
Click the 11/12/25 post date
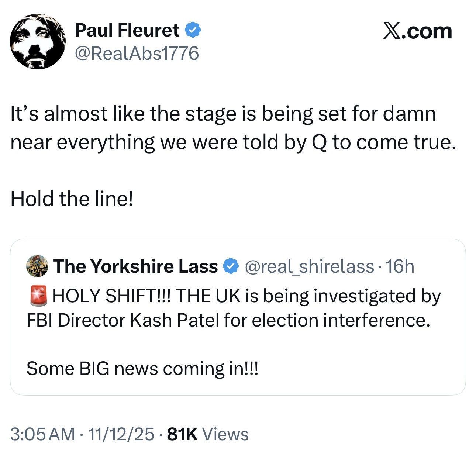click(121, 434)
